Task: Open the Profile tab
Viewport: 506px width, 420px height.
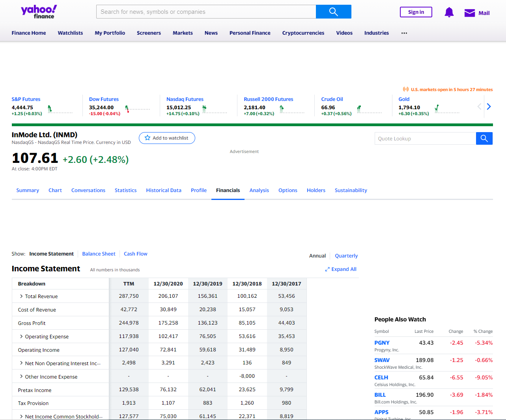Action: (x=199, y=190)
